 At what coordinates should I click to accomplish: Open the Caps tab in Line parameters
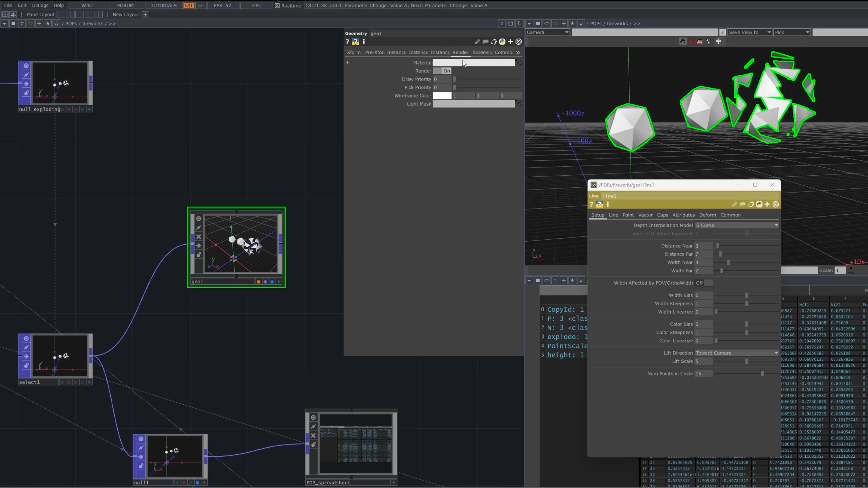pyautogui.click(x=662, y=215)
